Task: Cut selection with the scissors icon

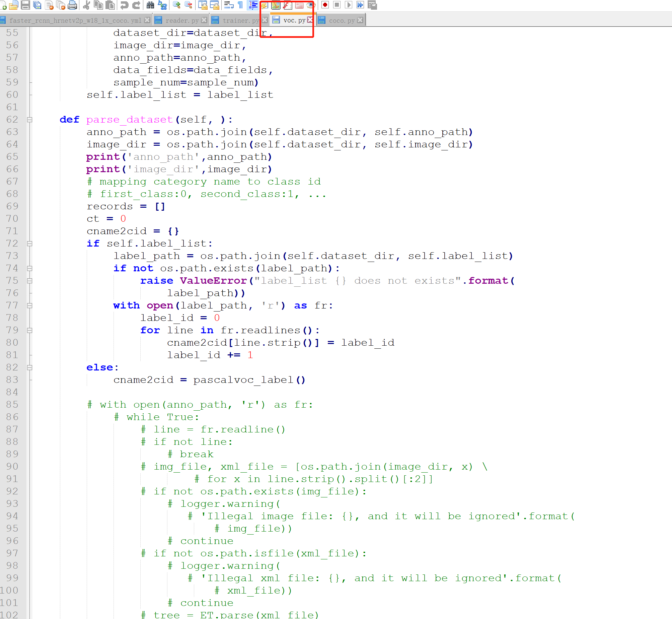Action: (87, 5)
